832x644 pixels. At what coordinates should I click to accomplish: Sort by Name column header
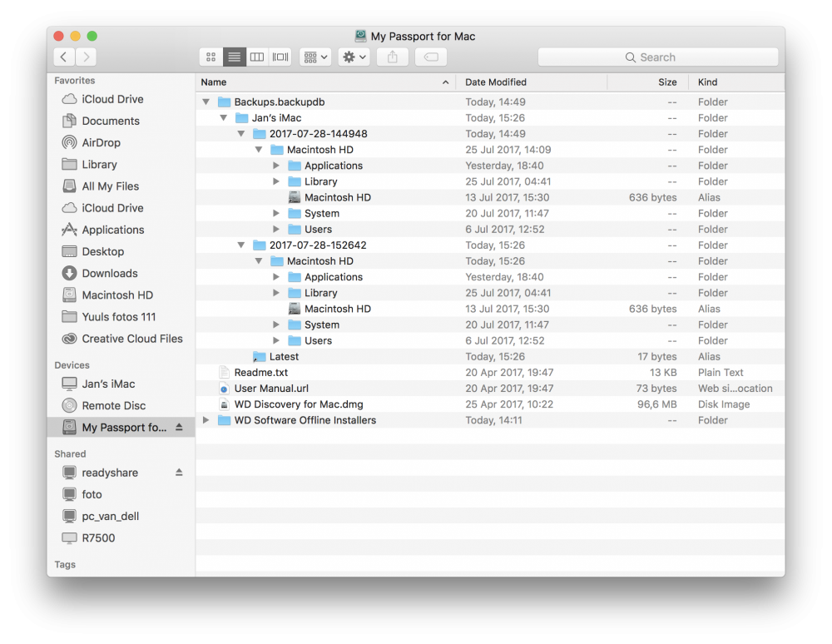point(325,82)
